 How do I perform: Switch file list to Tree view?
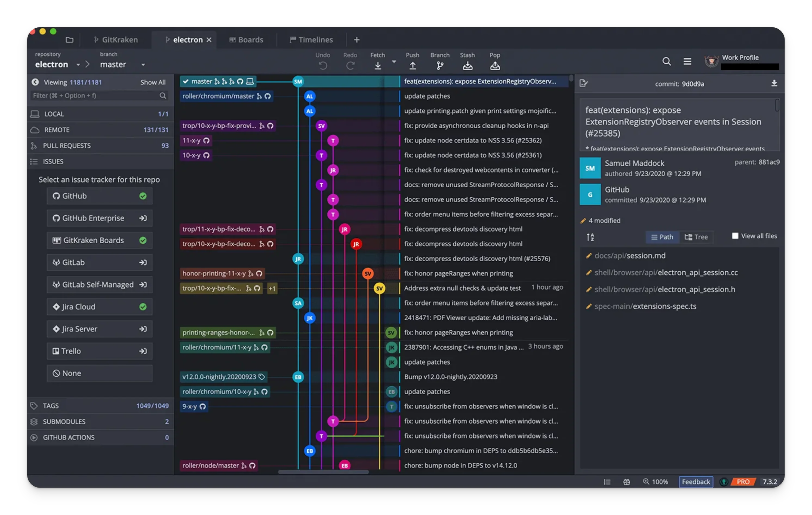pos(696,237)
